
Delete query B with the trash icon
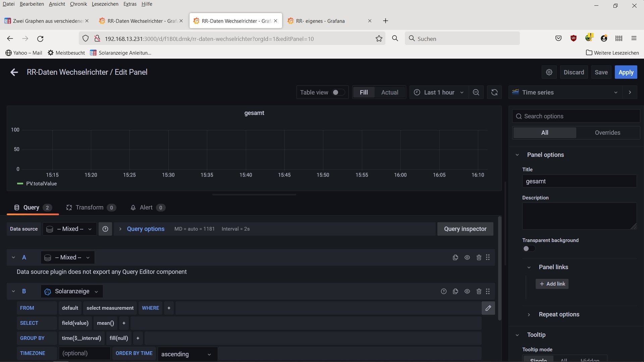(479, 291)
